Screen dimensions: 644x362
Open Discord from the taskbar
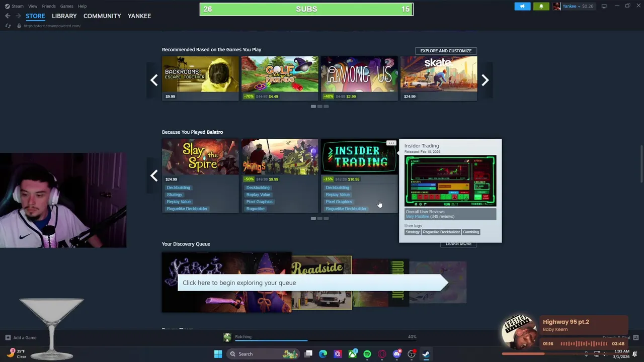397,354
